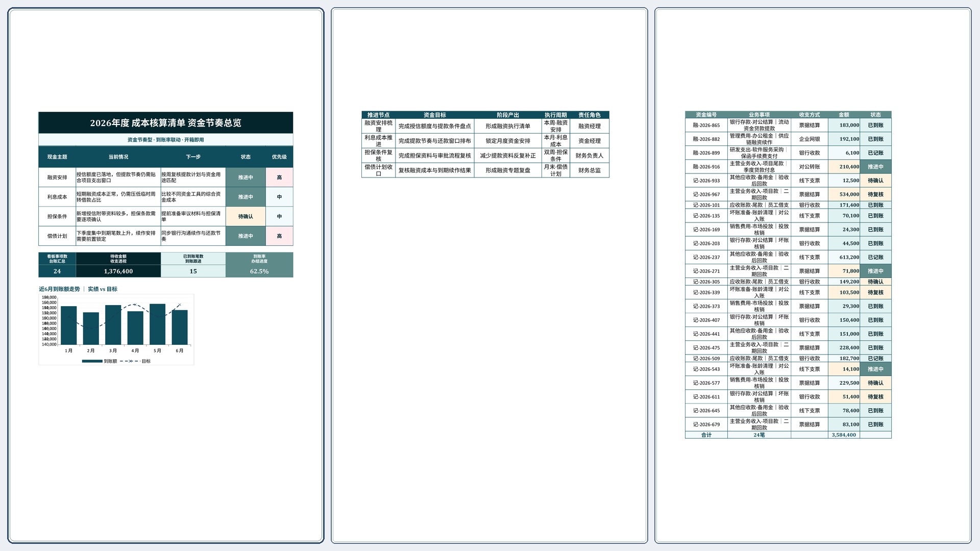Click the 偿债计划 row label
980x551 pixels.
[x=57, y=236]
